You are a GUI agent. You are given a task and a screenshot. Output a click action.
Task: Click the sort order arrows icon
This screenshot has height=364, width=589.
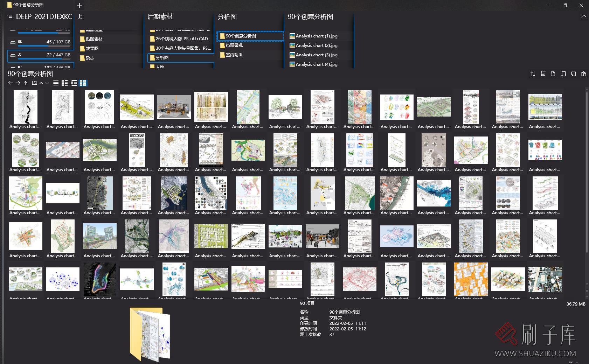point(533,74)
